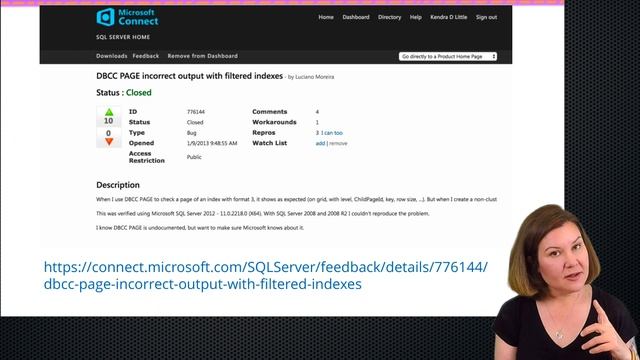Click the connect.microsoft.com feedback URL text

(265, 276)
